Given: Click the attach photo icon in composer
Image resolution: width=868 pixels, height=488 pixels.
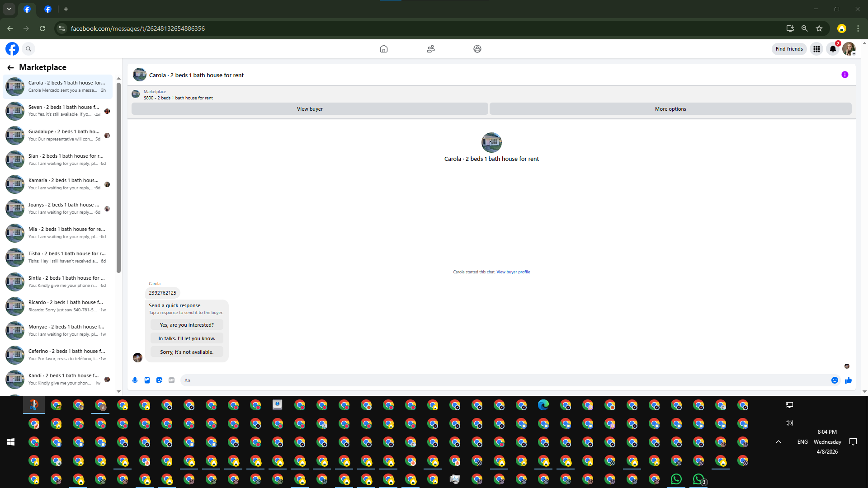Looking at the screenshot, I should tap(147, 380).
